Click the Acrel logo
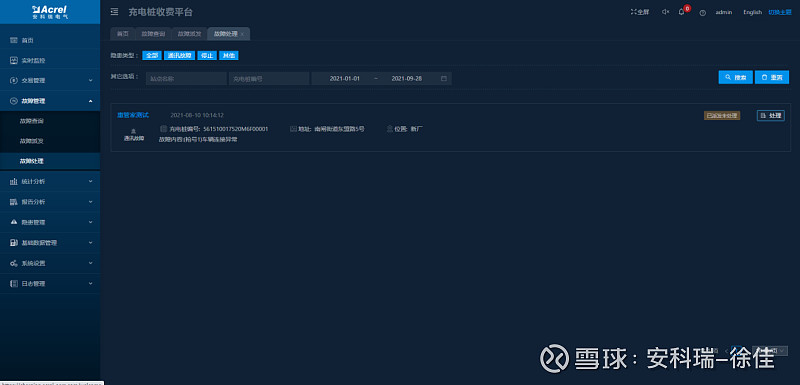Viewport: 800px width, 385px height. pyautogui.click(x=50, y=12)
